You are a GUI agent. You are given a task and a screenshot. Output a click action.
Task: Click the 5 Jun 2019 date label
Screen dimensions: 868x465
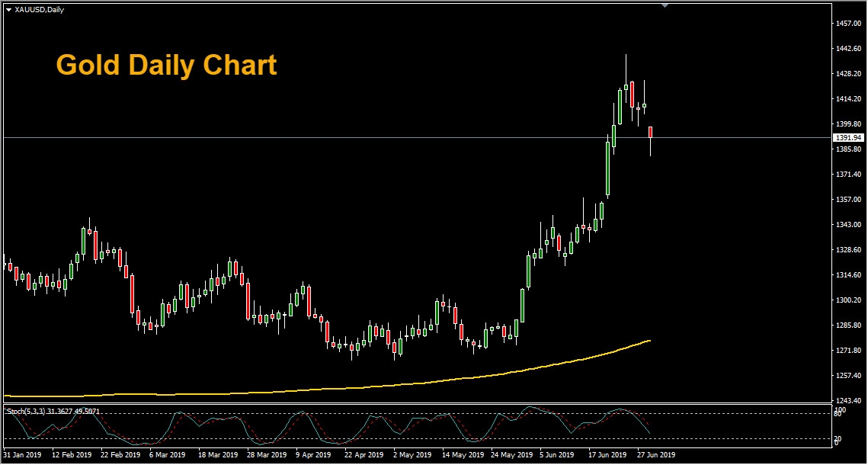(x=557, y=455)
